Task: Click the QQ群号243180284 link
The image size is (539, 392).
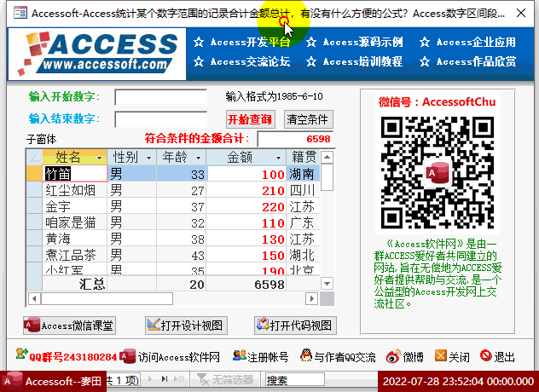Action: coord(73,357)
